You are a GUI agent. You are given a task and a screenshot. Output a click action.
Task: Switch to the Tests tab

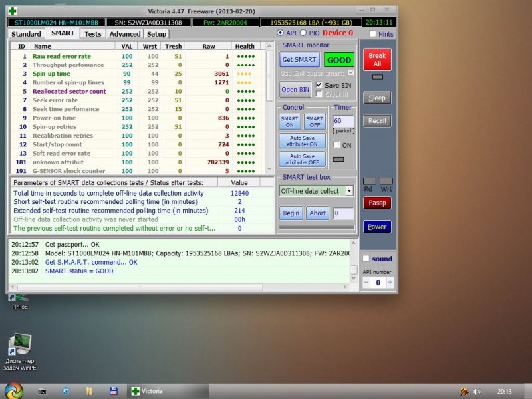coord(93,34)
